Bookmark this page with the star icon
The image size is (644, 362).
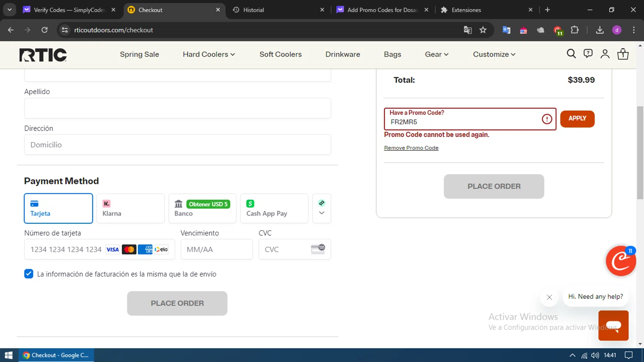coord(483,30)
